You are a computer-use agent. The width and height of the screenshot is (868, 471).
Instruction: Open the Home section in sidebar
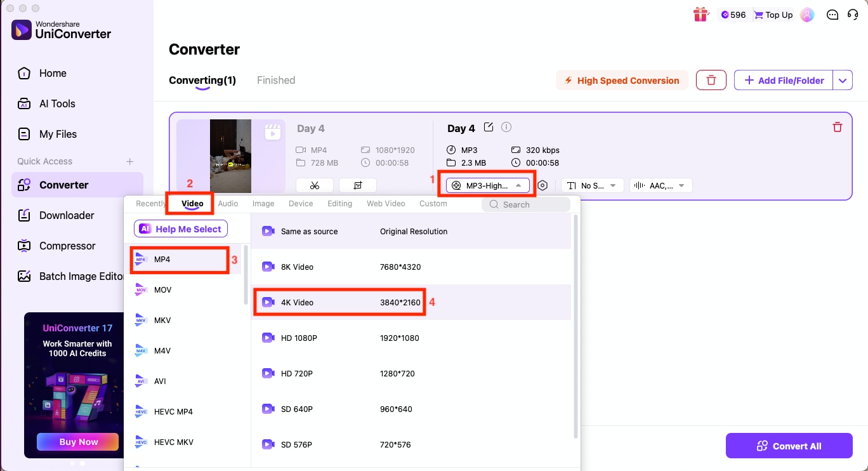42,73
